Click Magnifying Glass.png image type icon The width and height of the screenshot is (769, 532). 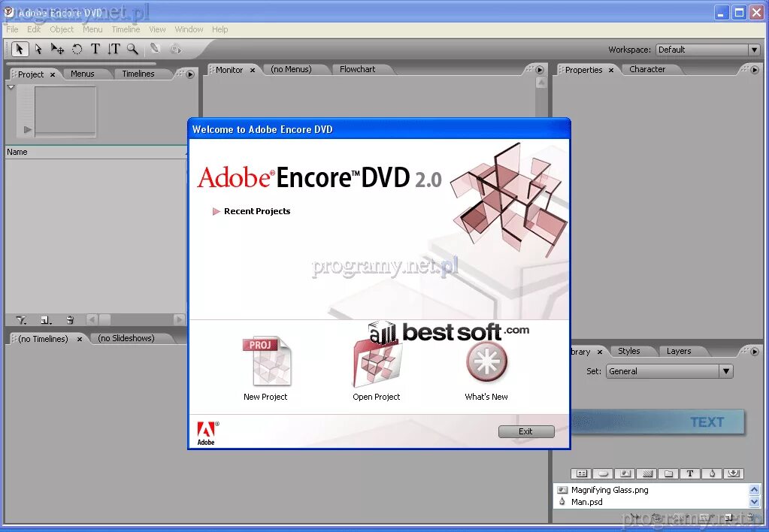click(562, 490)
